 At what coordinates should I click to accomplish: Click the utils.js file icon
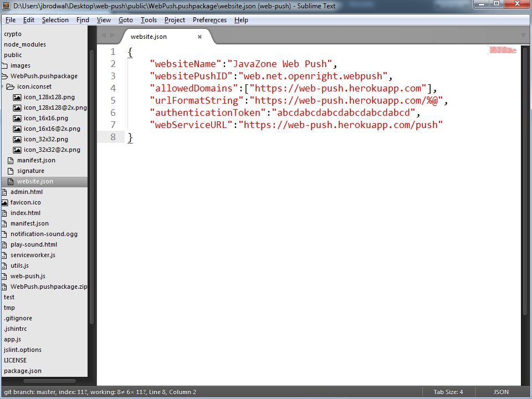[4, 265]
